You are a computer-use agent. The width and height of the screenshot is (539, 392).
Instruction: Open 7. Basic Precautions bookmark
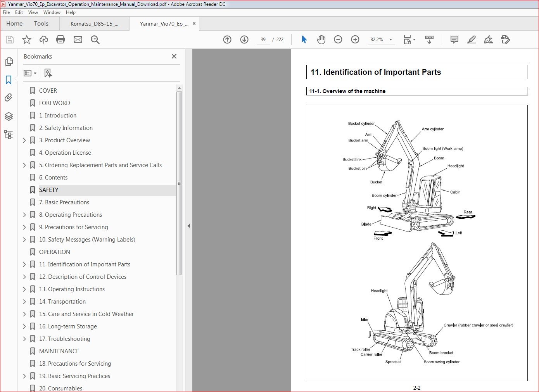click(64, 202)
